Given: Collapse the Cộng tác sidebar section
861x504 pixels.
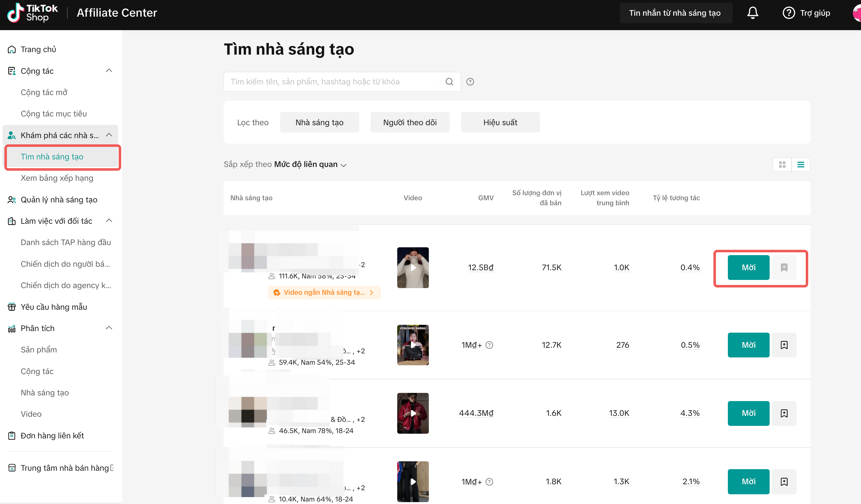Looking at the screenshot, I should point(109,71).
